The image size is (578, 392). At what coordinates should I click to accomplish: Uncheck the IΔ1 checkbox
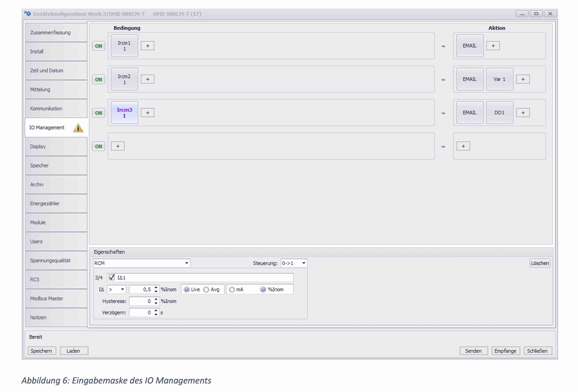pyautogui.click(x=112, y=277)
